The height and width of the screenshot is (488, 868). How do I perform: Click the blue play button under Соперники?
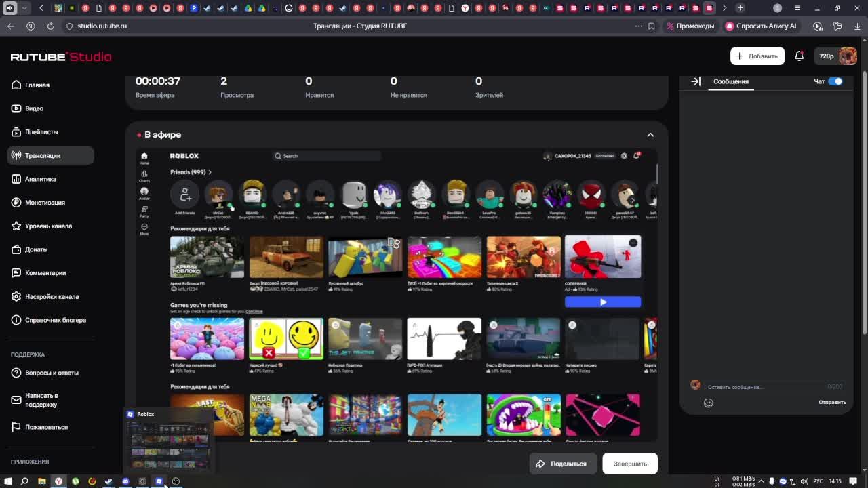click(x=603, y=302)
